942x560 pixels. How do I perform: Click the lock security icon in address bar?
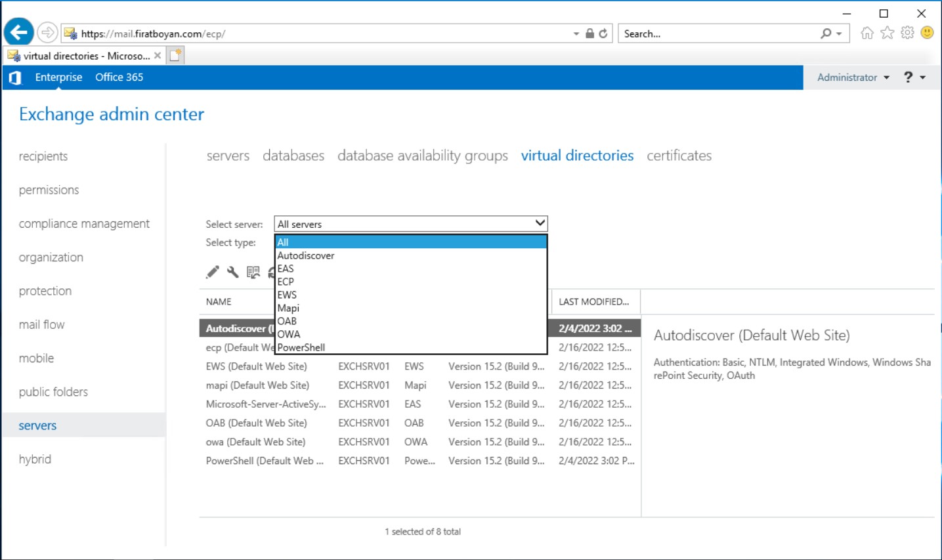pyautogui.click(x=589, y=33)
